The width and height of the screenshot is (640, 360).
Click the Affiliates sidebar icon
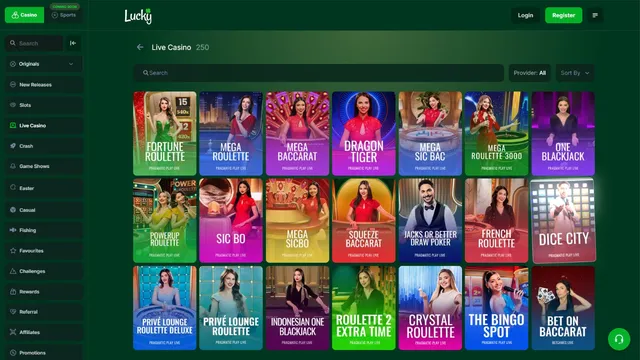[x=13, y=332]
